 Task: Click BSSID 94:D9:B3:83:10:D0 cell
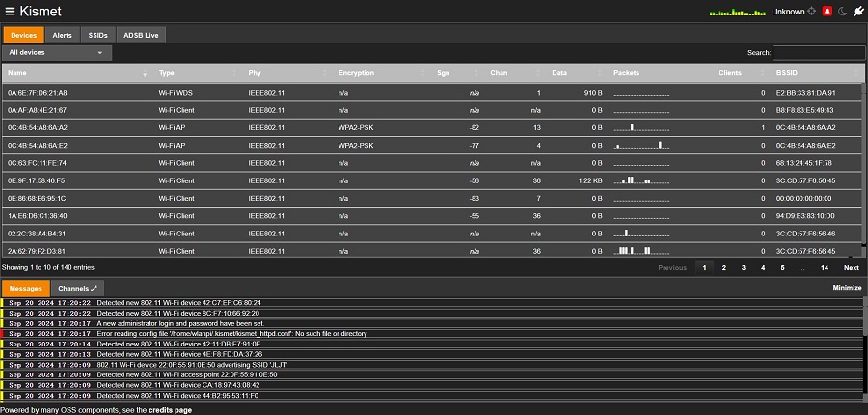tap(806, 216)
